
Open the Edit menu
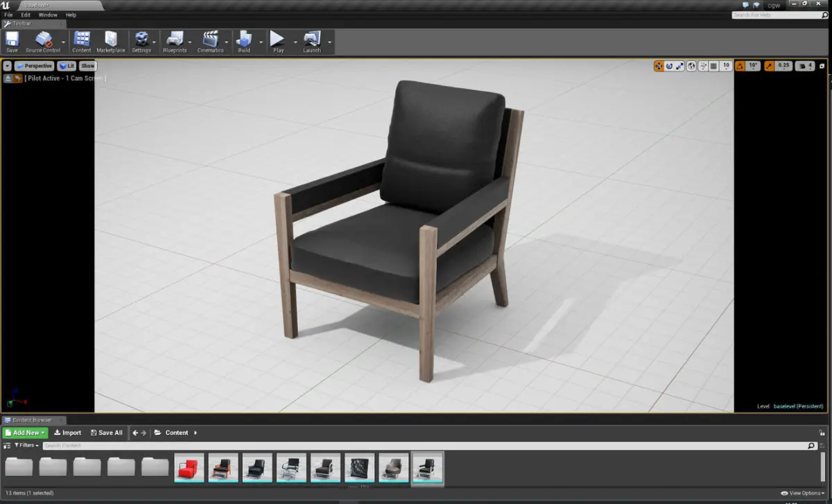click(x=26, y=15)
